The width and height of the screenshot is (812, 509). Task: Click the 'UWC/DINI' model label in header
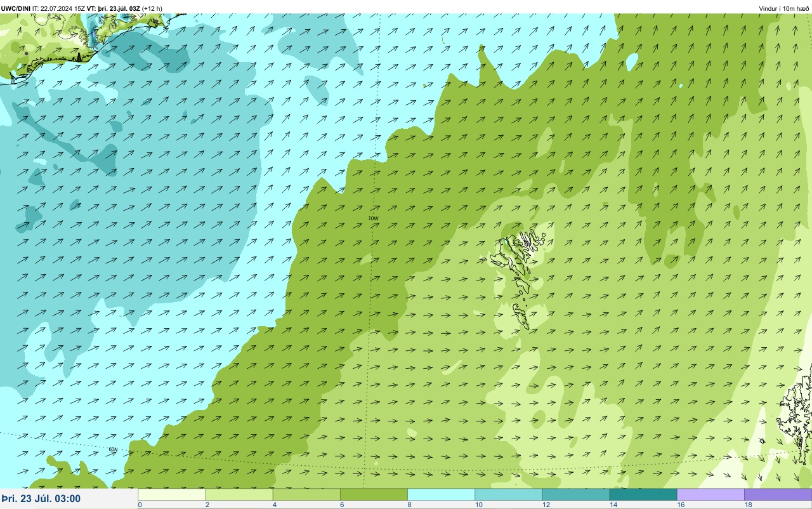pos(16,8)
